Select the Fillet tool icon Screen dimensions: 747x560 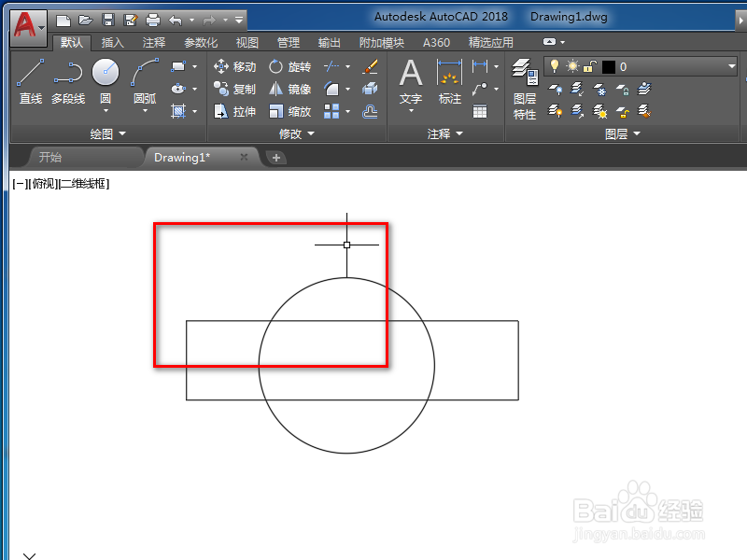[331, 89]
